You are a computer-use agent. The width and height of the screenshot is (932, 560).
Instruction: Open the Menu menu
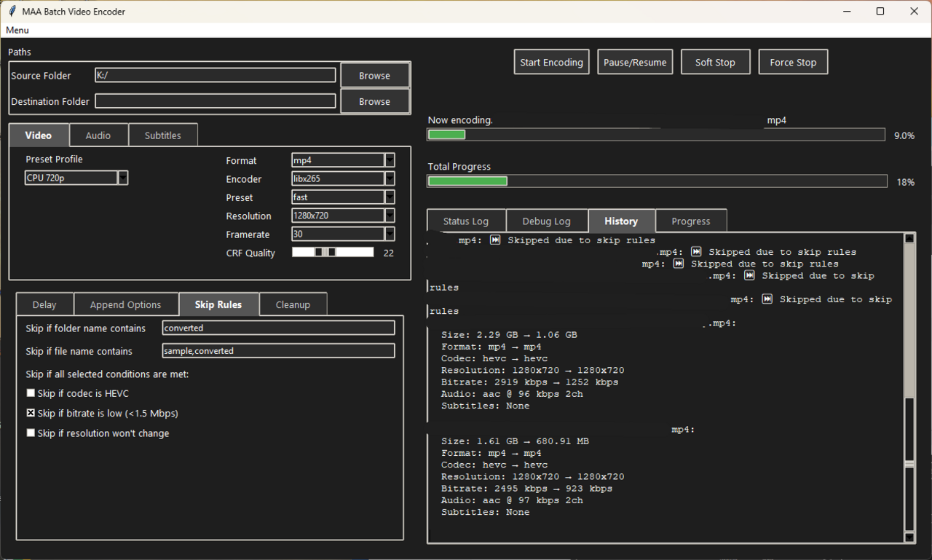[17, 30]
